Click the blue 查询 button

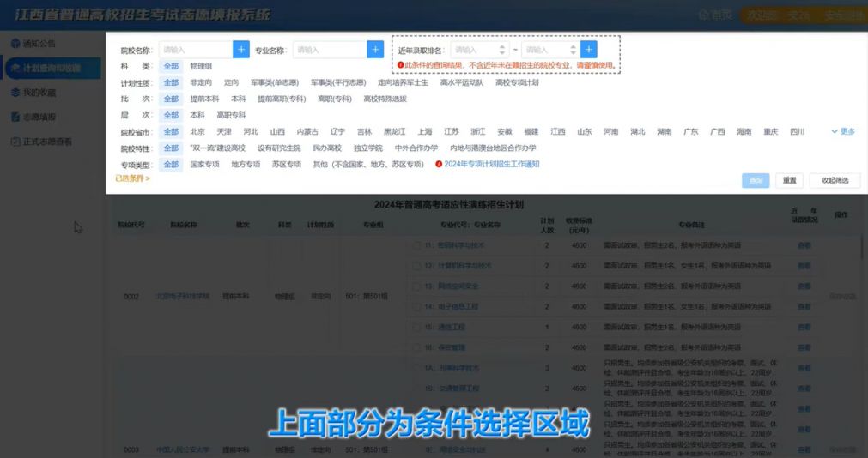coord(756,180)
